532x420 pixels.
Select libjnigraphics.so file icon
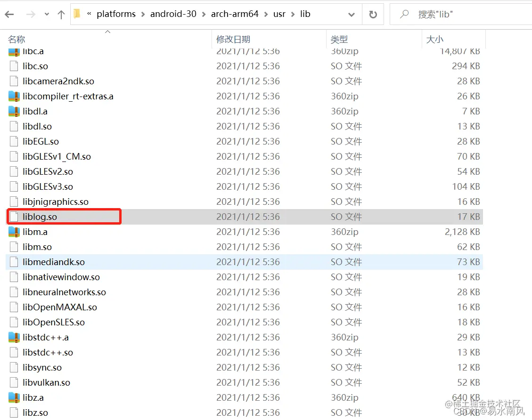(14, 202)
